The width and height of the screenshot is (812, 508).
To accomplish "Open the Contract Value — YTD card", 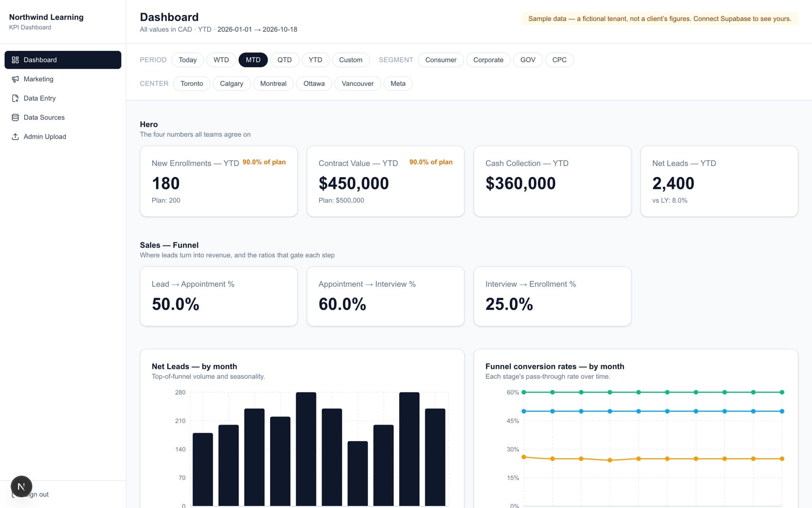I will [x=386, y=181].
